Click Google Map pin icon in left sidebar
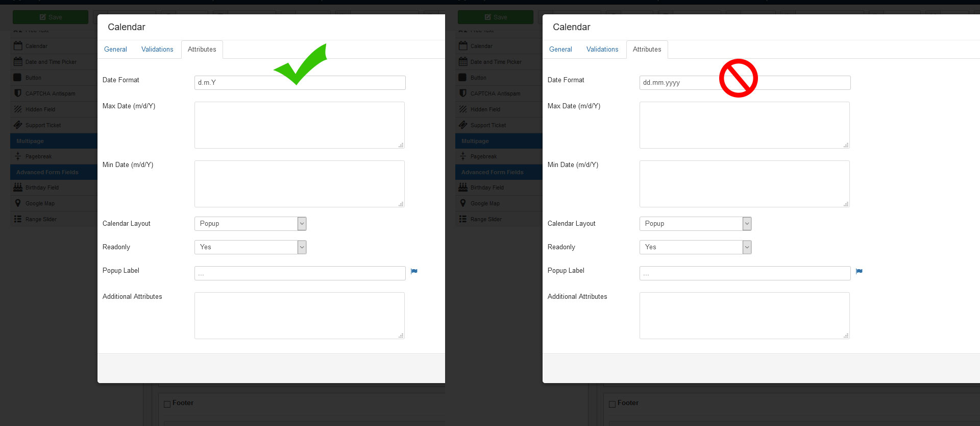 click(18, 203)
